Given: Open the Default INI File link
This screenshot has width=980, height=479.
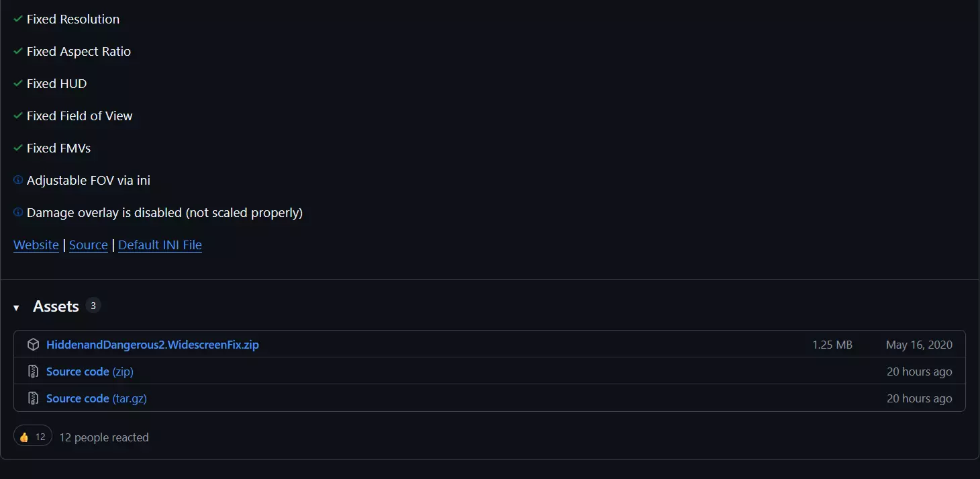Looking at the screenshot, I should tap(160, 245).
